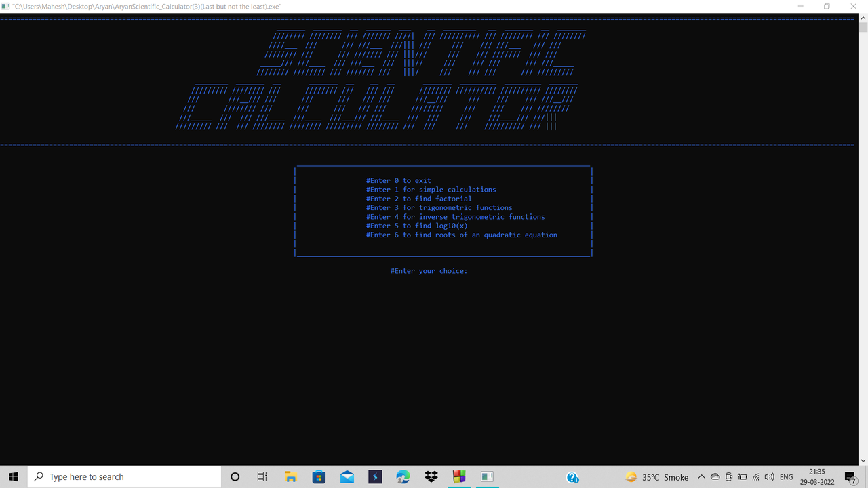
Task: Launch Microsoft Store from the taskbar
Action: point(319,476)
